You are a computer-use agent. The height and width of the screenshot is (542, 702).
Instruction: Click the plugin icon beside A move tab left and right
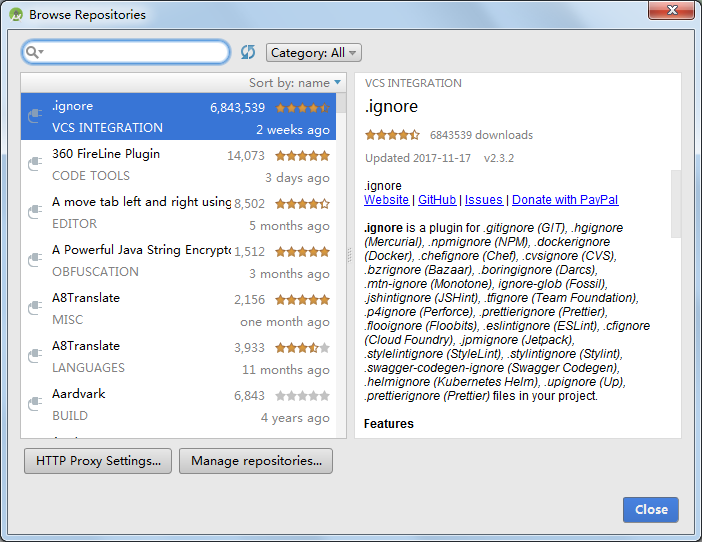(35, 212)
